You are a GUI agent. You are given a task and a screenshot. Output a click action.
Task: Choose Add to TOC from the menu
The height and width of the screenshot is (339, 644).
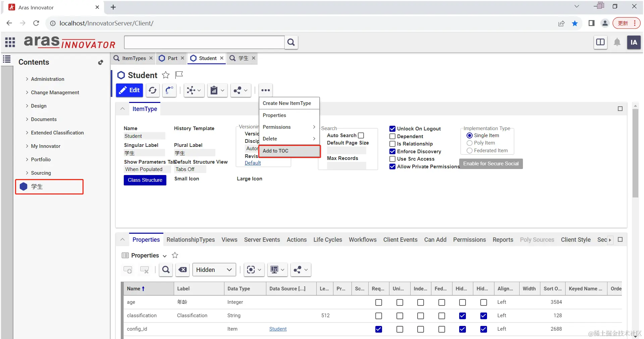coord(289,151)
